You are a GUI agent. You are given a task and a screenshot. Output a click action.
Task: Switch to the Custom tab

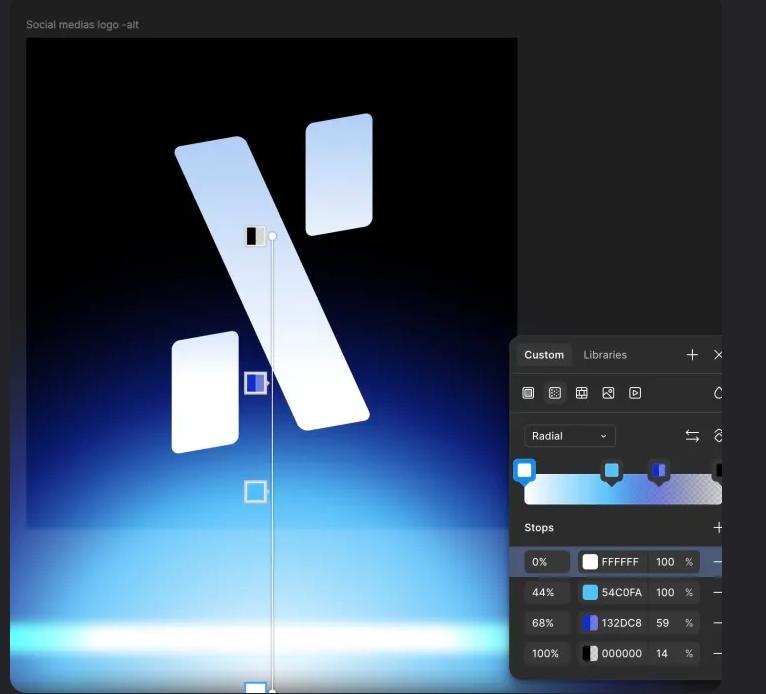tap(544, 355)
